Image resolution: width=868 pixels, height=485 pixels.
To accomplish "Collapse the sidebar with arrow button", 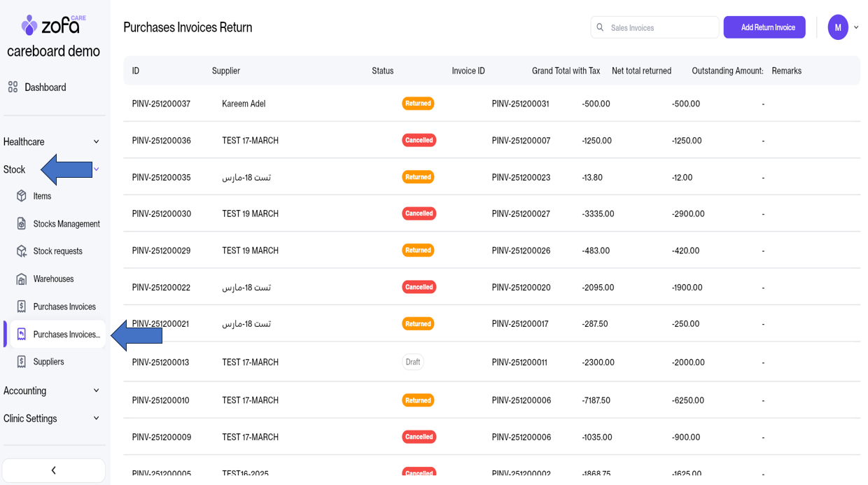I will [53, 470].
